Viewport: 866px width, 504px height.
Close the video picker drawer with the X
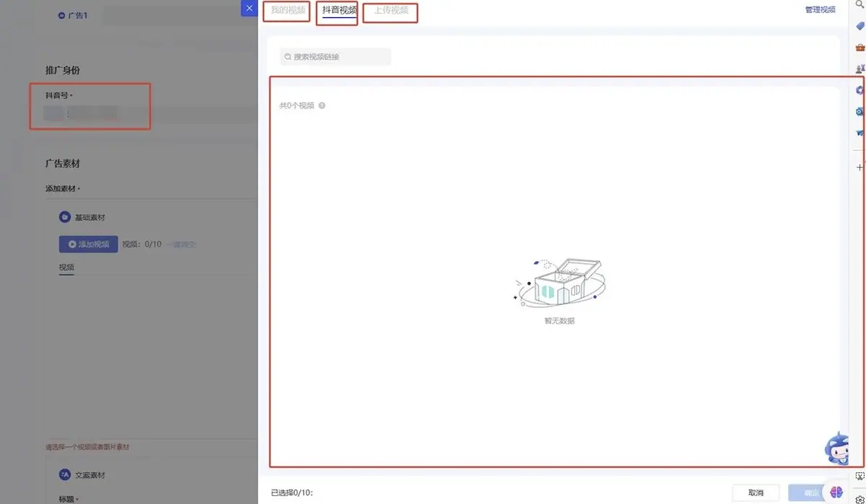point(249,9)
